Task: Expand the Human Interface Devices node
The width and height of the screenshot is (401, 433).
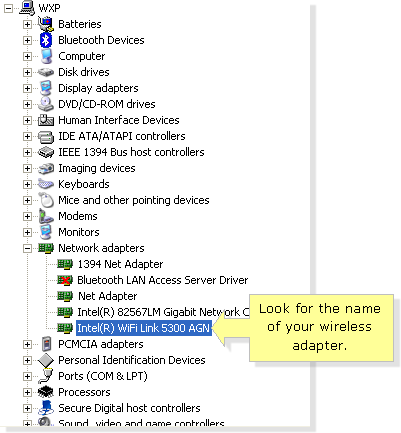Action: tap(27, 120)
